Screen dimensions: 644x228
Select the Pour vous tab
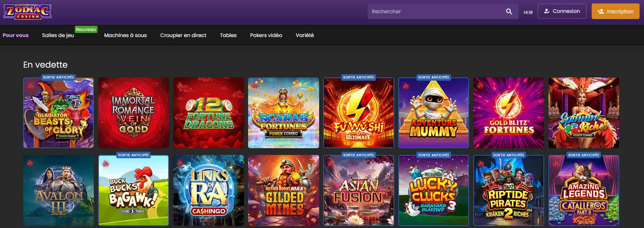click(16, 35)
